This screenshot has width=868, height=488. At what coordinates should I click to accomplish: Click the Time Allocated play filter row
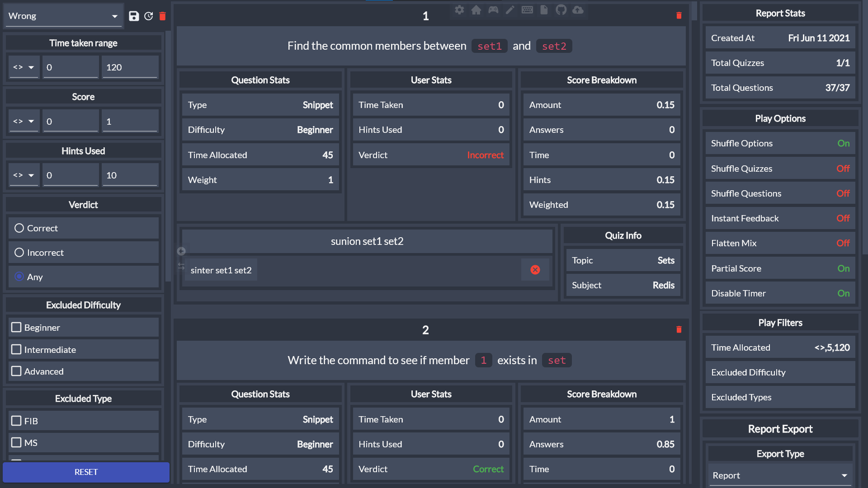coord(780,347)
